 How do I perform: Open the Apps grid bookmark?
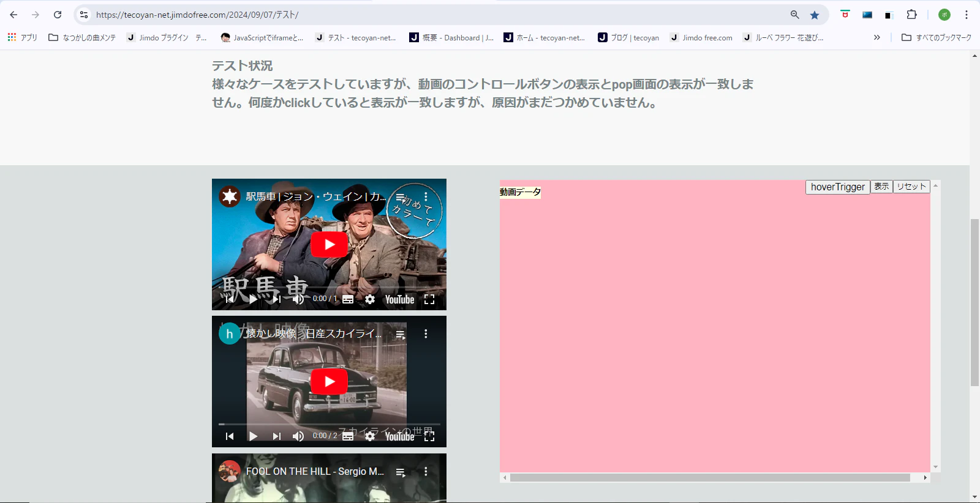click(22, 37)
